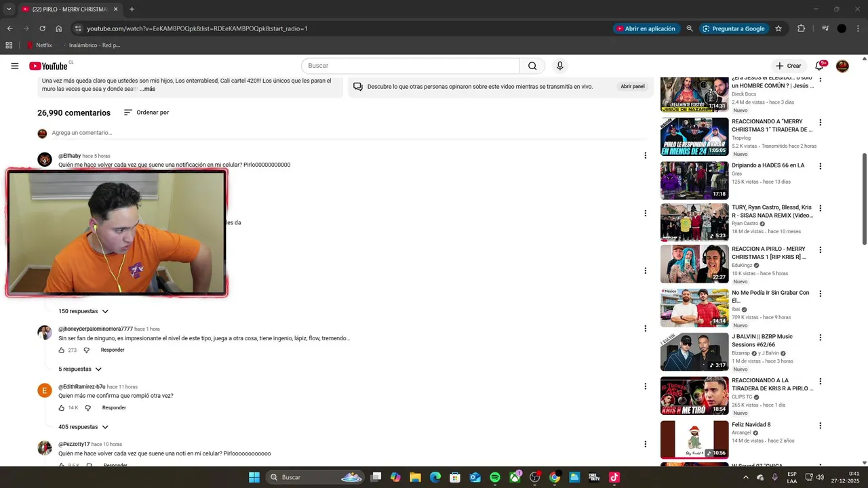Viewport: 868px width, 488px height.
Task: Expand the 150 respuestas replies
Action: (x=83, y=311)
